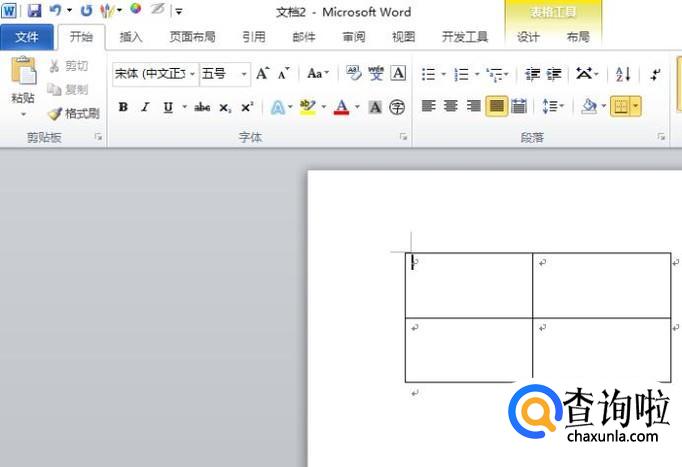This screenshot has height=467, width=682.
Task: Increase paragraph indent
Action: [x=554, y=74]
